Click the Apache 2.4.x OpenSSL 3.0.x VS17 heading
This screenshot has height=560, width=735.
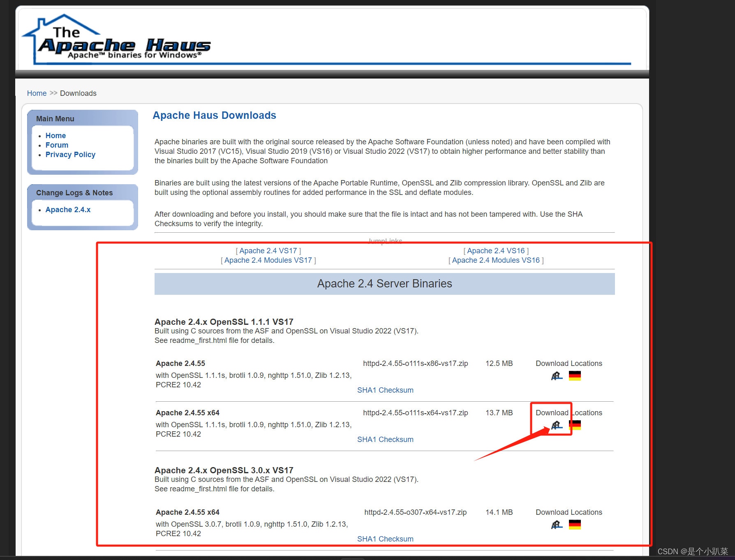(224, 470)
